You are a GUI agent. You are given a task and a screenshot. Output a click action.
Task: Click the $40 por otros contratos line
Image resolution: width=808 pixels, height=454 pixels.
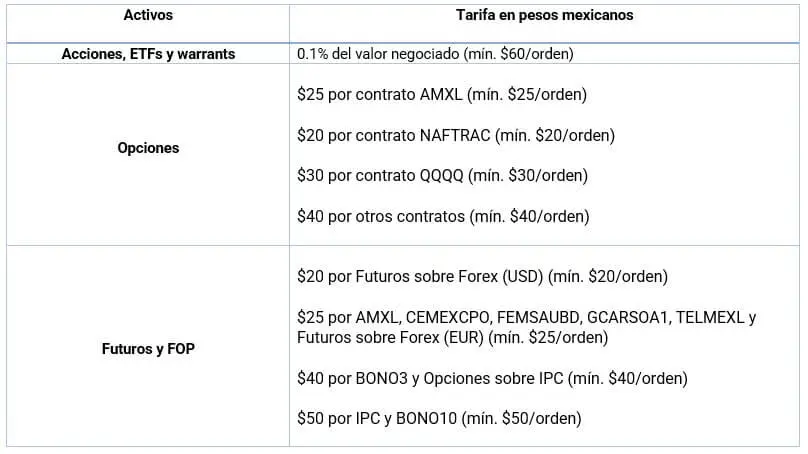443,216
